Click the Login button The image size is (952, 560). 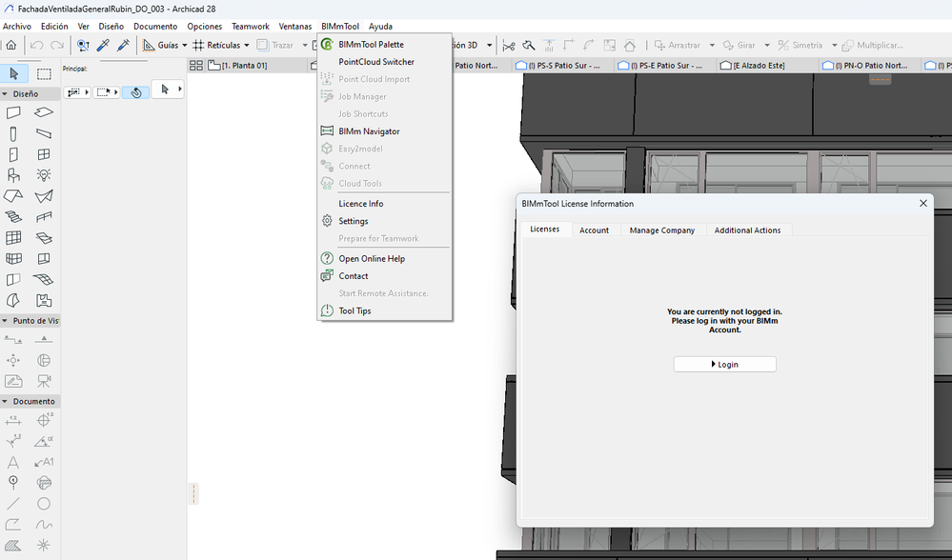725,364
